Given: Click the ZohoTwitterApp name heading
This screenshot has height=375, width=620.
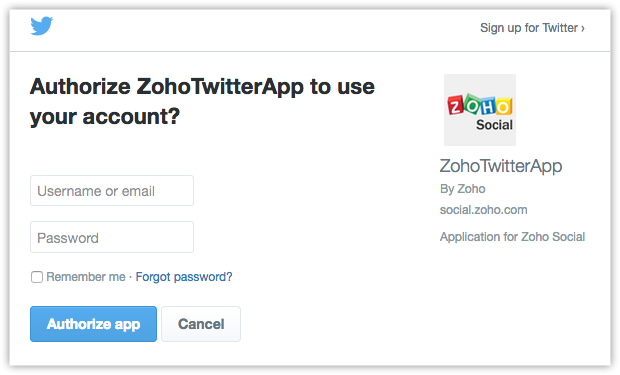Looking at the screenshot, I should pos(501,166).
